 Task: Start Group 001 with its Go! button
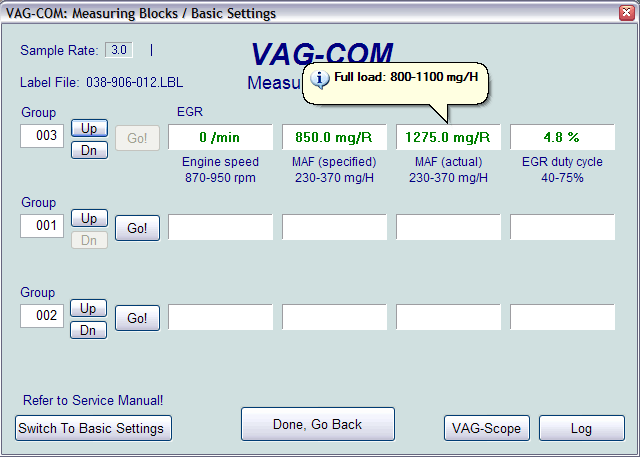(x=138, y=228)
